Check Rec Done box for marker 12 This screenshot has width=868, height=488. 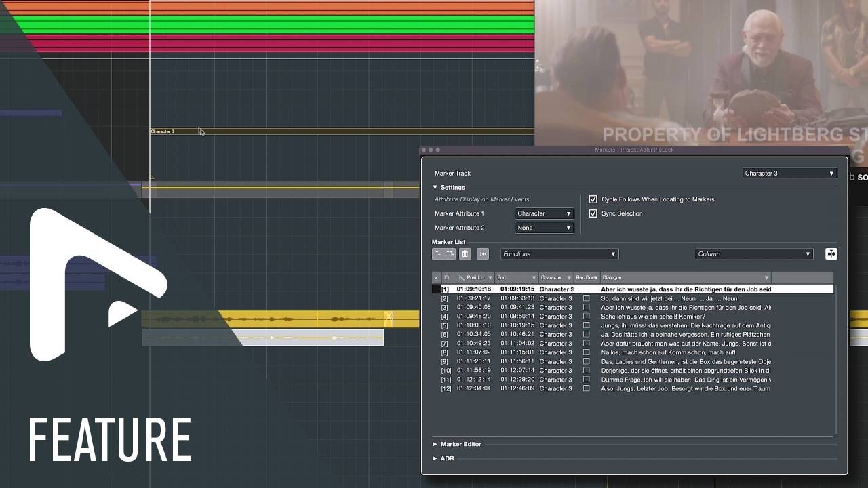(x=587, y=388)
